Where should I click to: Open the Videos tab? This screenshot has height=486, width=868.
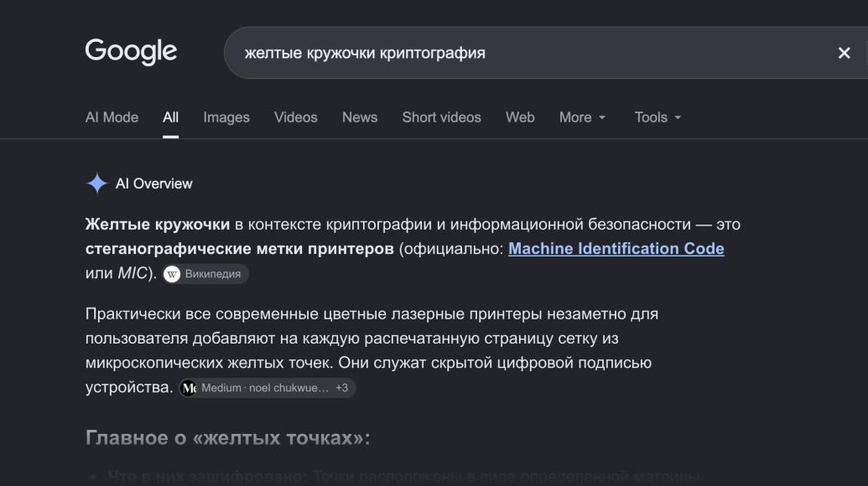tap(295, 117)
